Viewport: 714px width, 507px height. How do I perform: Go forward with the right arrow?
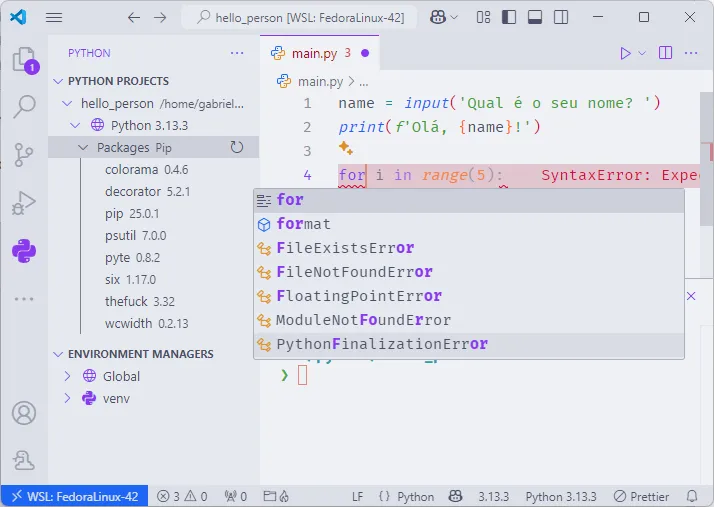point(160,17)
